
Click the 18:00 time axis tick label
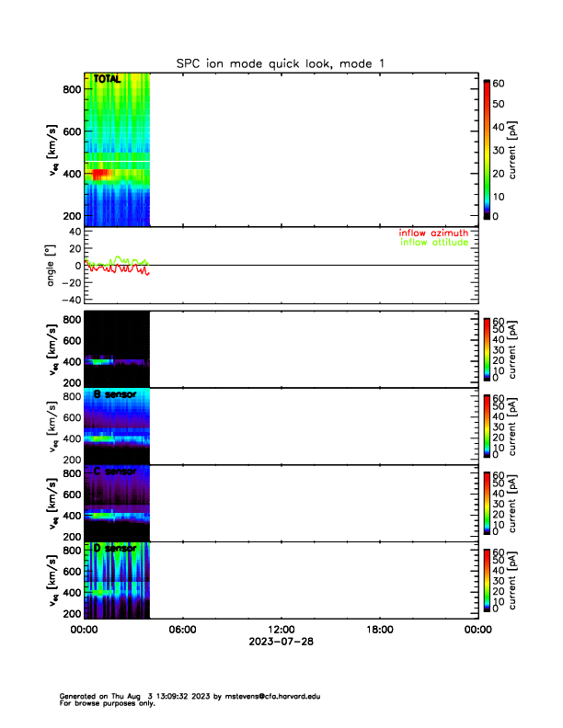(379, 630)
